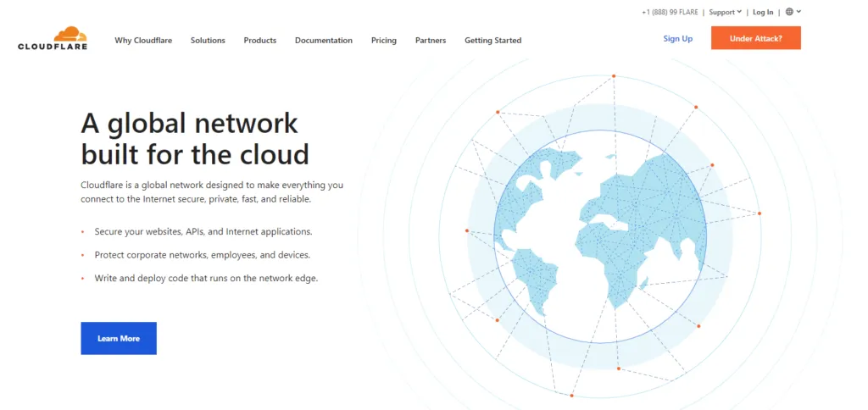Open Why Cloudflare menu
Screen dimensions: 868x410
coord(143,41)
